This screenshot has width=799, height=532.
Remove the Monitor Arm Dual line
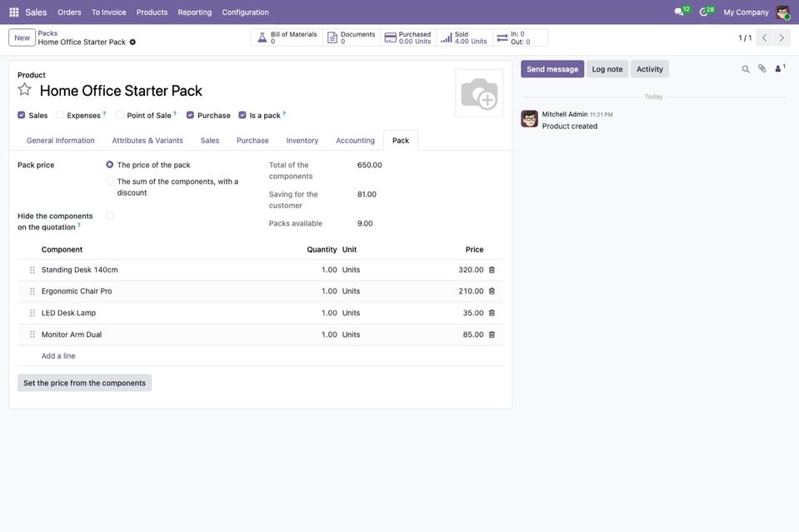coord(492,335)
